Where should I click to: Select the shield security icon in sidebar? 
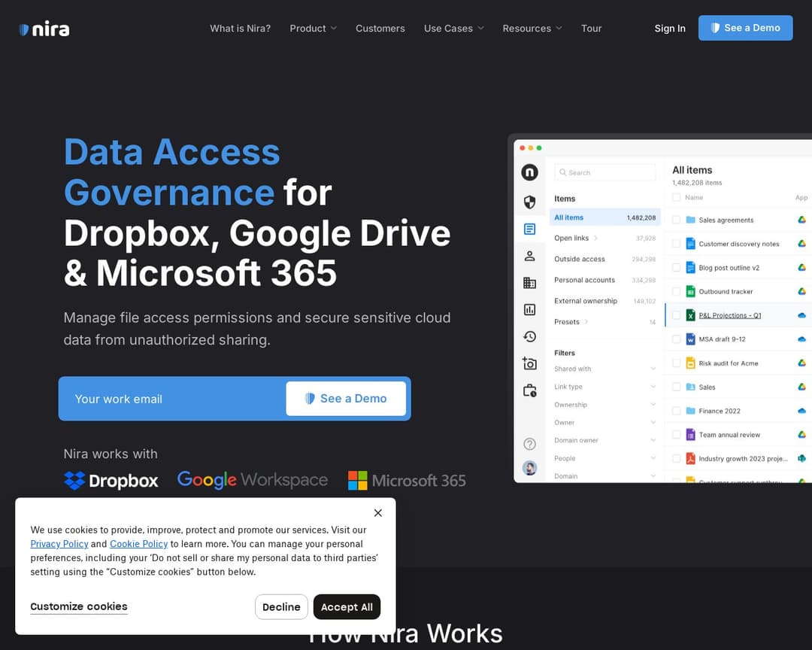coord(529,202)
